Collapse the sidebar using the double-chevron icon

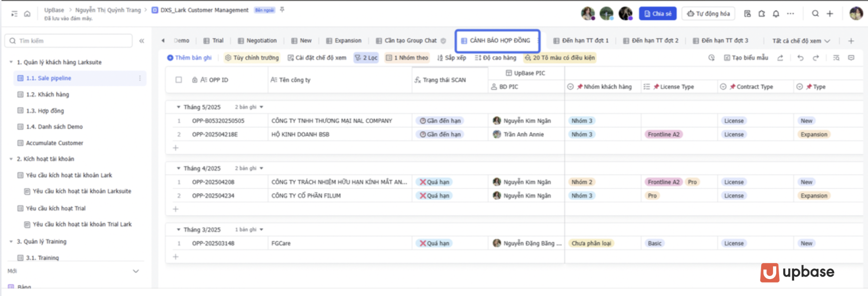point(142,41)
